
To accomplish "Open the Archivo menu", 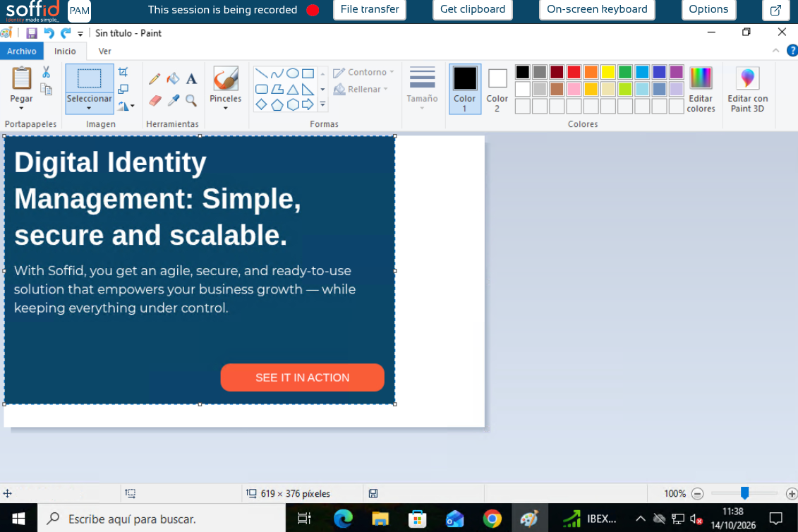I will pos(22,51).
